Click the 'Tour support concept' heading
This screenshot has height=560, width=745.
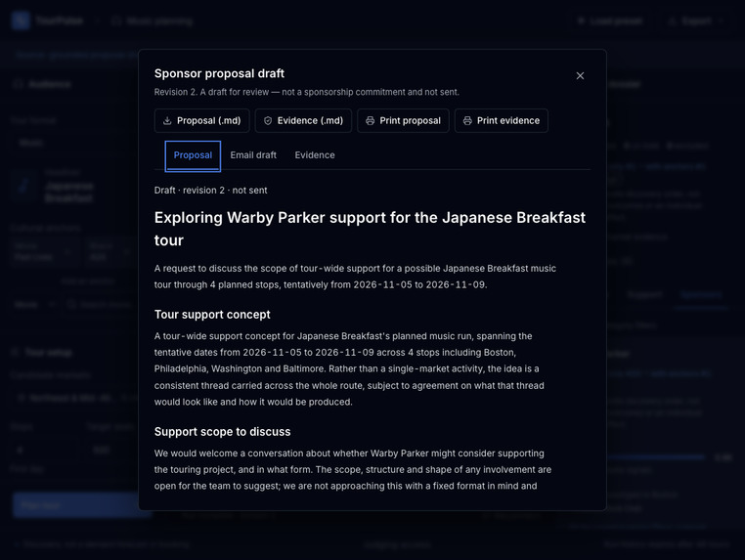[212, 315]
